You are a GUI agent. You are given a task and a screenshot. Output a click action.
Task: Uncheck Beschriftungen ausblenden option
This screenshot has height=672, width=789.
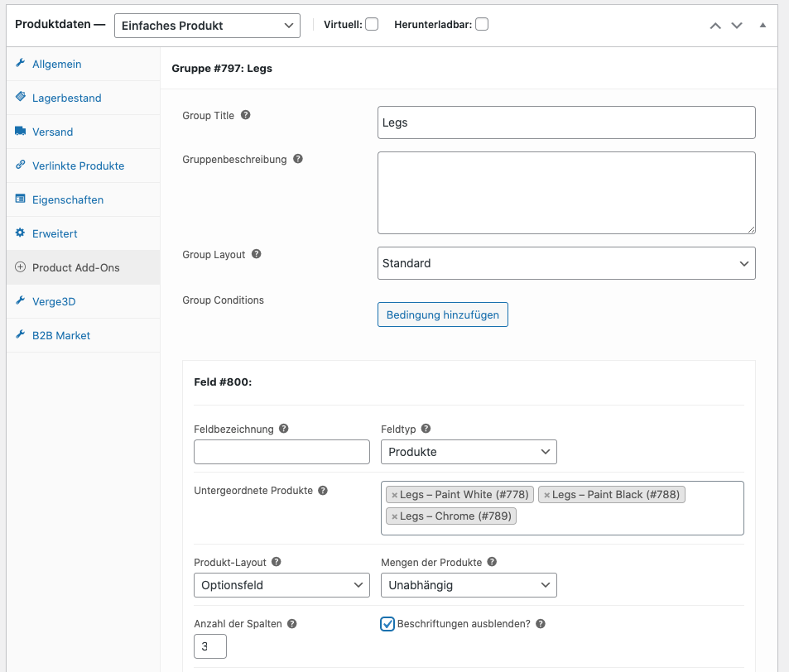[x=387, y=624]
